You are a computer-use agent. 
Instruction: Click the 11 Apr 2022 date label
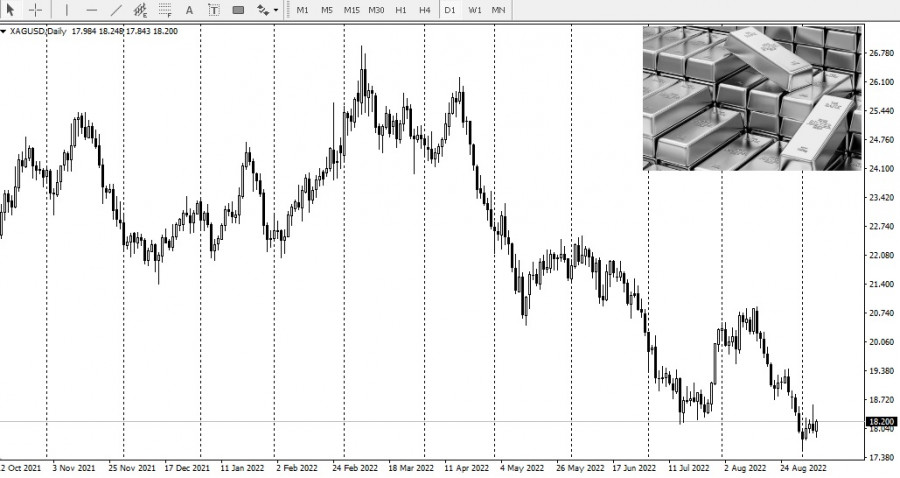tap(466, 468)
